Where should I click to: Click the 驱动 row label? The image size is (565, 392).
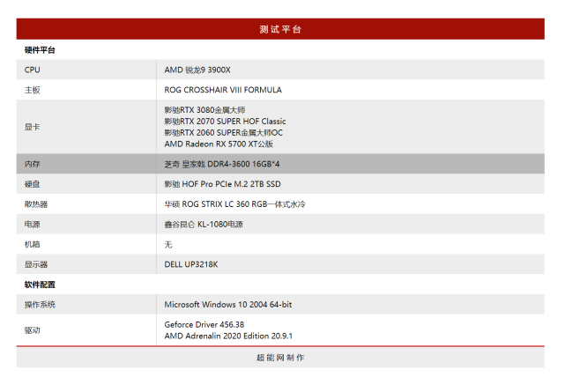click(x=32, y=330)
